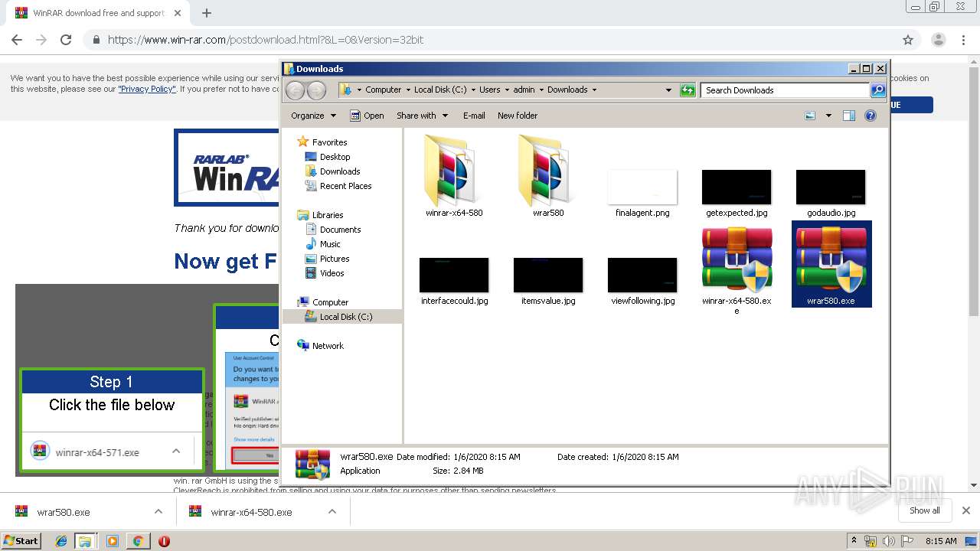Click the Chrome address bar URL
The height and width of the screenshot is (551, 980).
coord(266,40)
